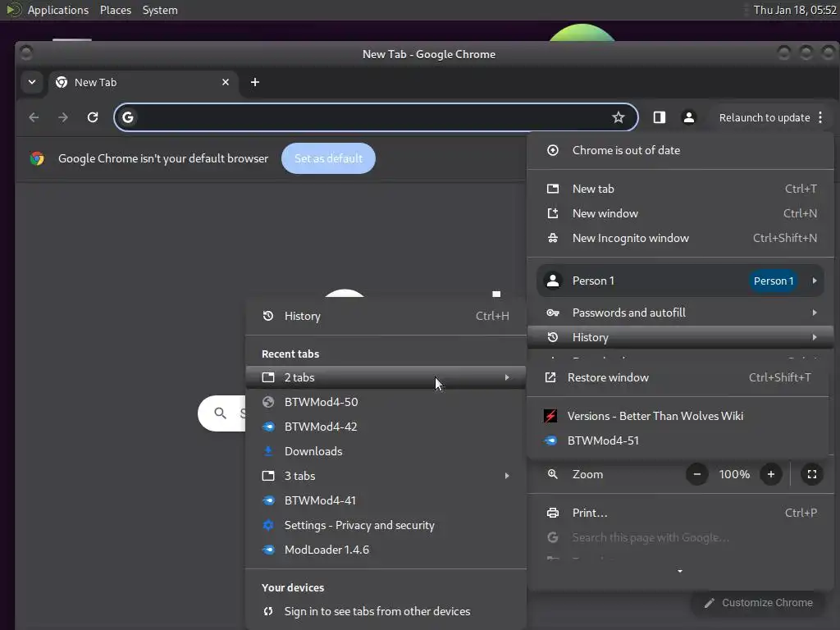Click Search this page with Google
Image resolution: width=840 pixels, height=630 pixels.
coord(680,537)
